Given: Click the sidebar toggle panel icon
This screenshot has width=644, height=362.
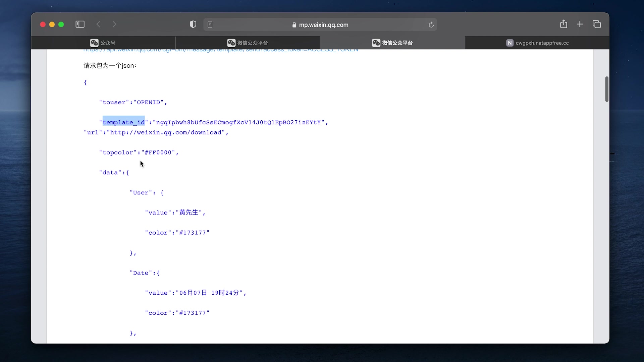Looking at the screenshot, I should (x=79, y=24).
